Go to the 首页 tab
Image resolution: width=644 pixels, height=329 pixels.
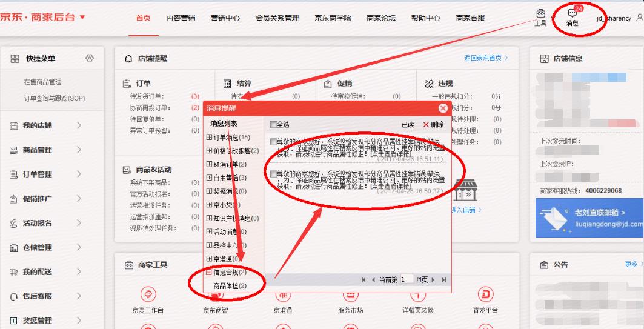(x=144, y=18)
